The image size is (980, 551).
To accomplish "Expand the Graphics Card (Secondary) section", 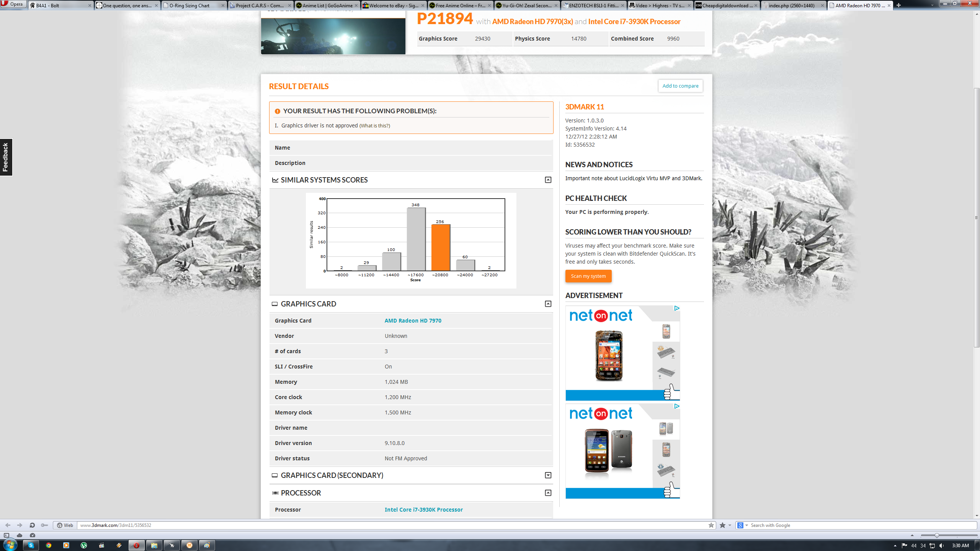I will pos(548,475).
